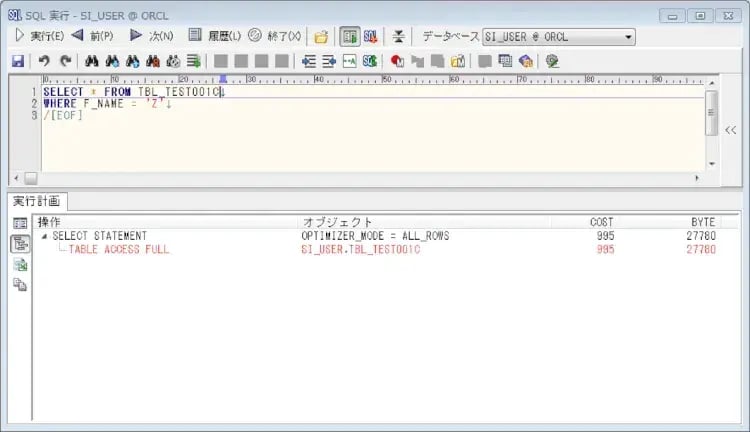This screenshot has height=432, width=750.
Task: Go to previous SQL with 前(P)
Action: (x=93, y=36)
